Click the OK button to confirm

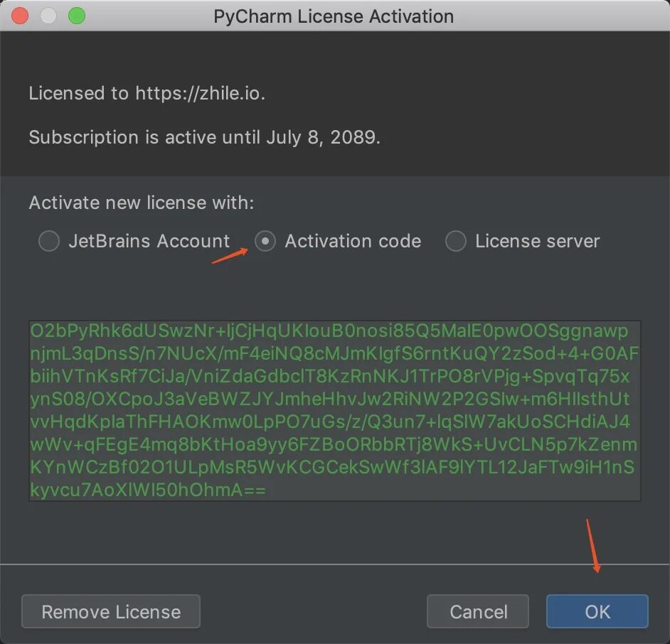[x=597, y=611]
